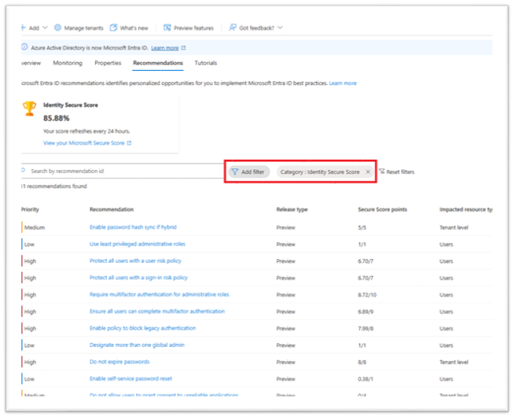
Task: Switch to the Monitoring tab
Action: click(x=68, y=63)
